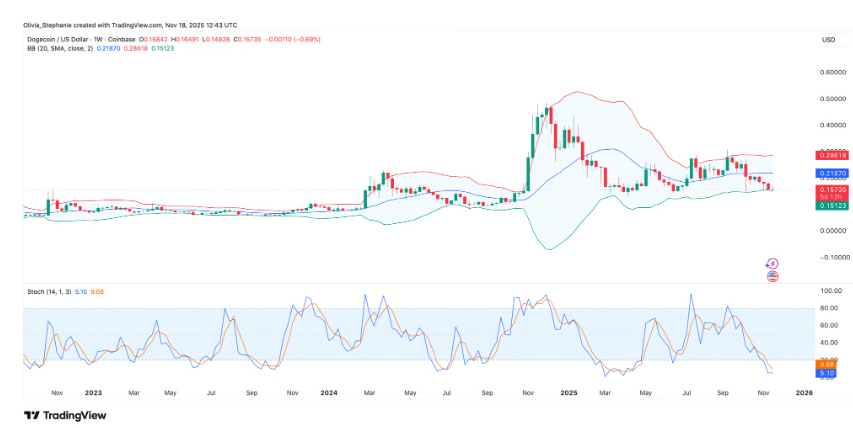Click the TradingView logo icon
Image resolution: width=853 pixels, height=428 pixels.
point(32,415)
